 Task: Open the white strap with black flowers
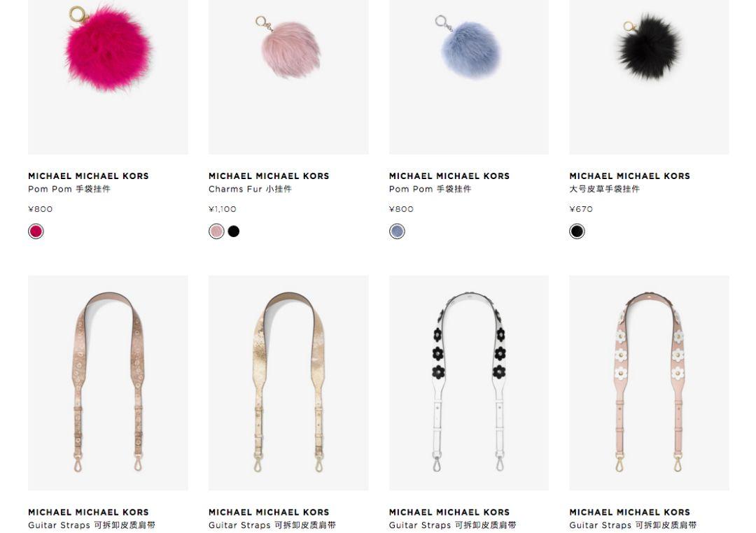(x=468, y=383)
